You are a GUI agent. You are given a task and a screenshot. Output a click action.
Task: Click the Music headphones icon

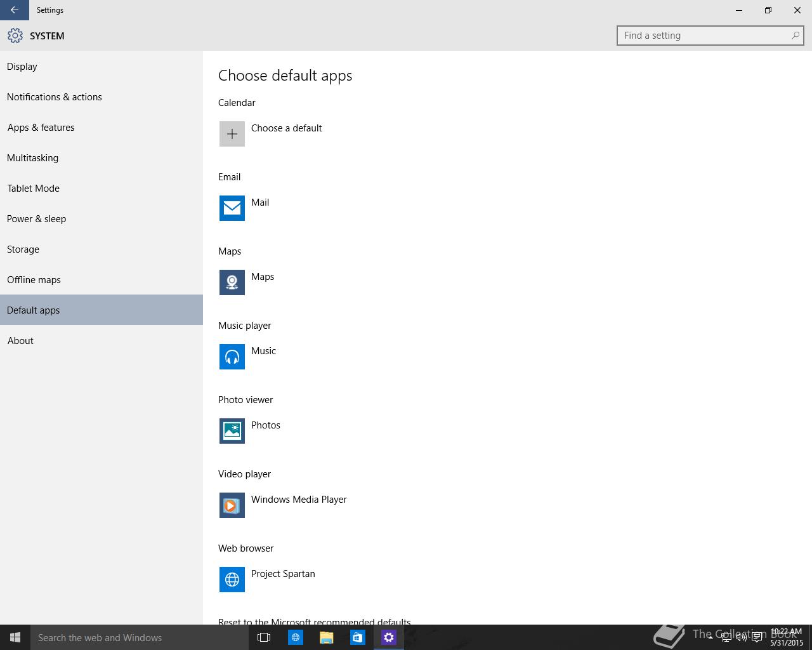coord(232,357)
